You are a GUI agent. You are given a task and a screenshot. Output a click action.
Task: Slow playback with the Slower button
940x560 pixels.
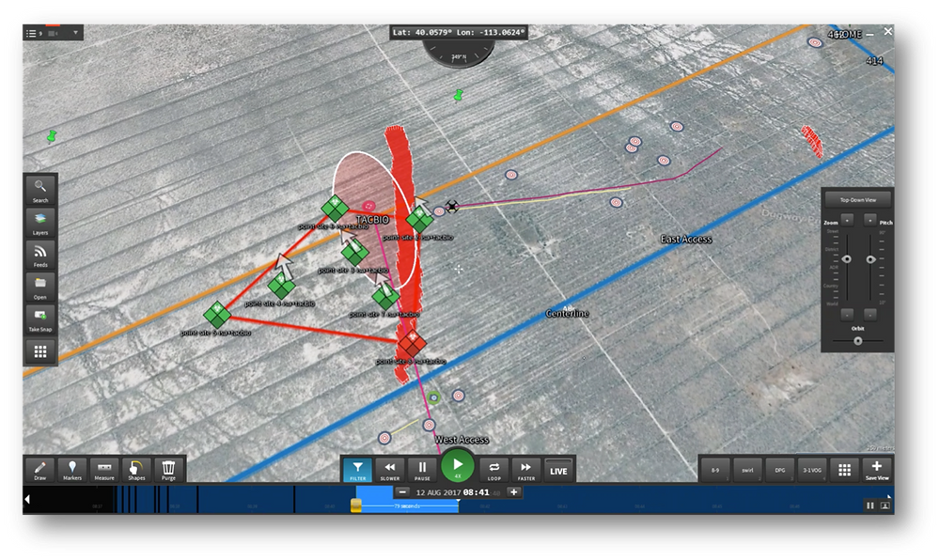(x=390, y=470)
